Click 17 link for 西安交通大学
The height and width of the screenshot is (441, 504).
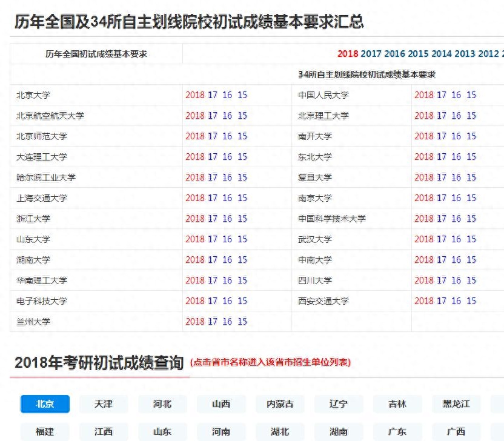[442, 300]
